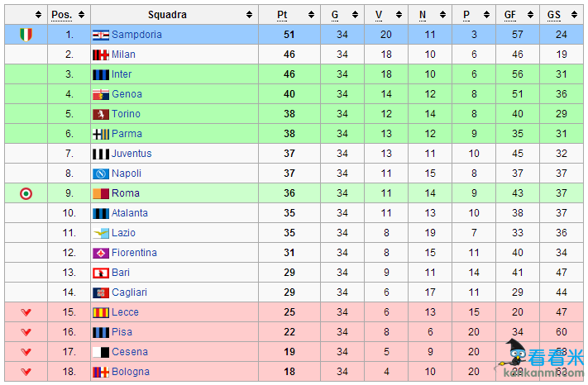This screenshot has width=588, height=385.
Task: Click the Juventus striped flag icon
Action: [100, 154]
